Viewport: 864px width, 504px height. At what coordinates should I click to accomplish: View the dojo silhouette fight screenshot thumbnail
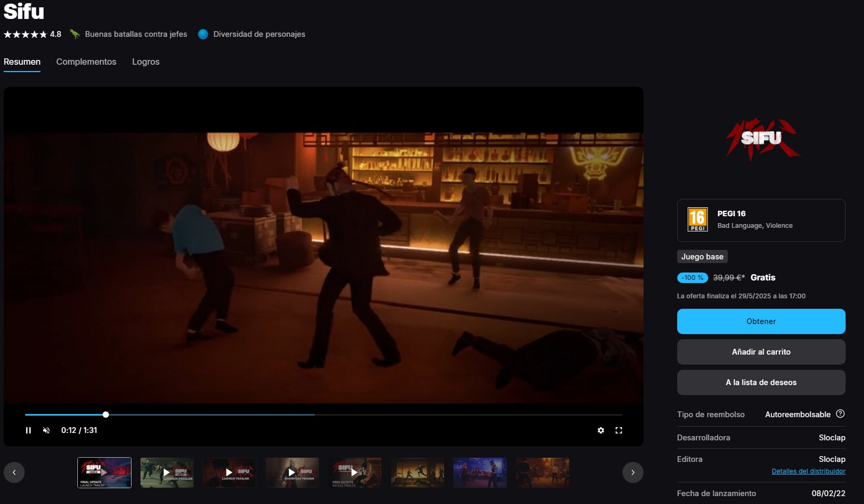click(417, 472)
